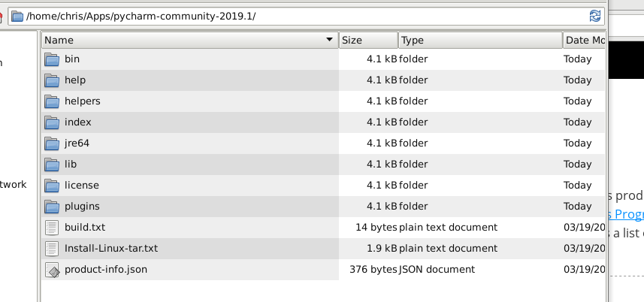Select the bin folder icon
Viewport: 644px width, 302px height.
coord(52,59)
